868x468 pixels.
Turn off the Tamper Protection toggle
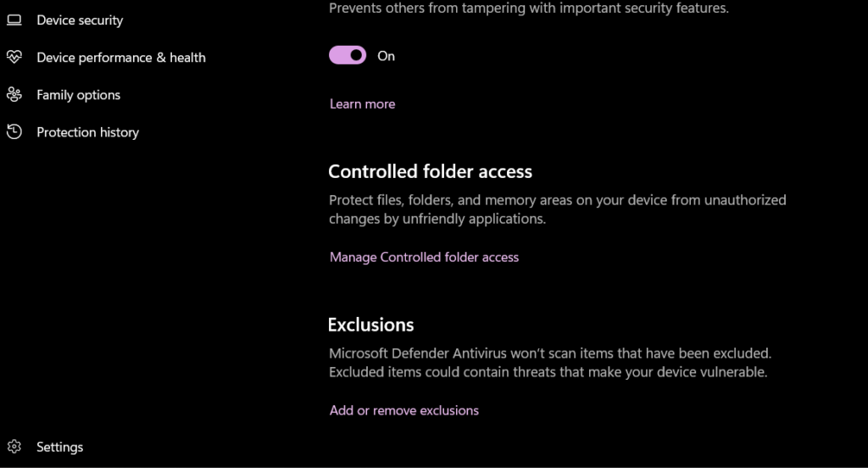(x=348, y=56)
